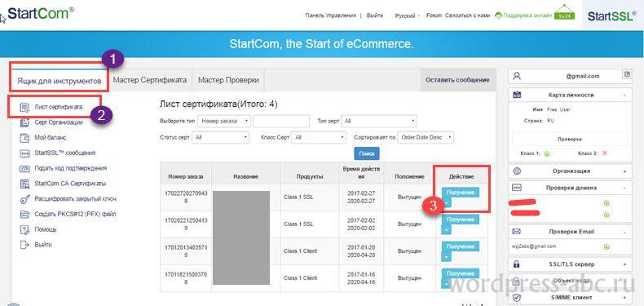Switch to Мастер Проверки tab
The image size is (644, 306).
(228, 80)
